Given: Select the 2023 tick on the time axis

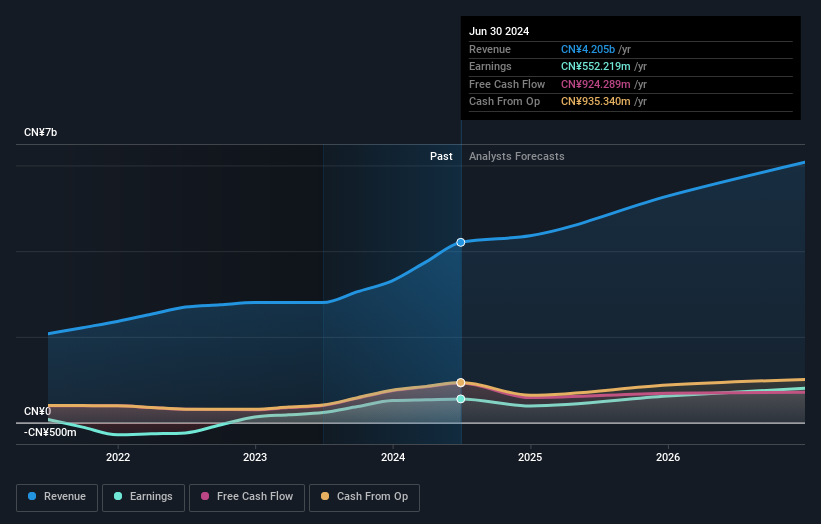Looking at the screenshot, I should coord(255,458).
